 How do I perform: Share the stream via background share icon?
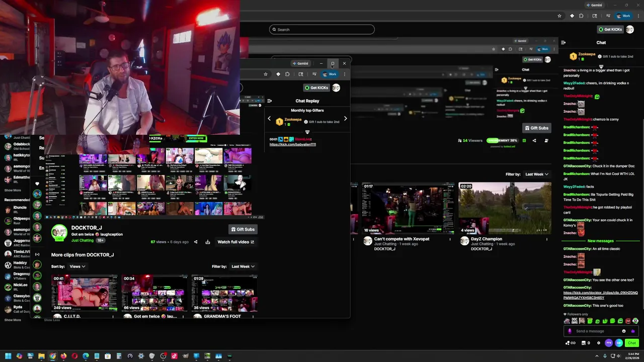[x=534, y=141]
